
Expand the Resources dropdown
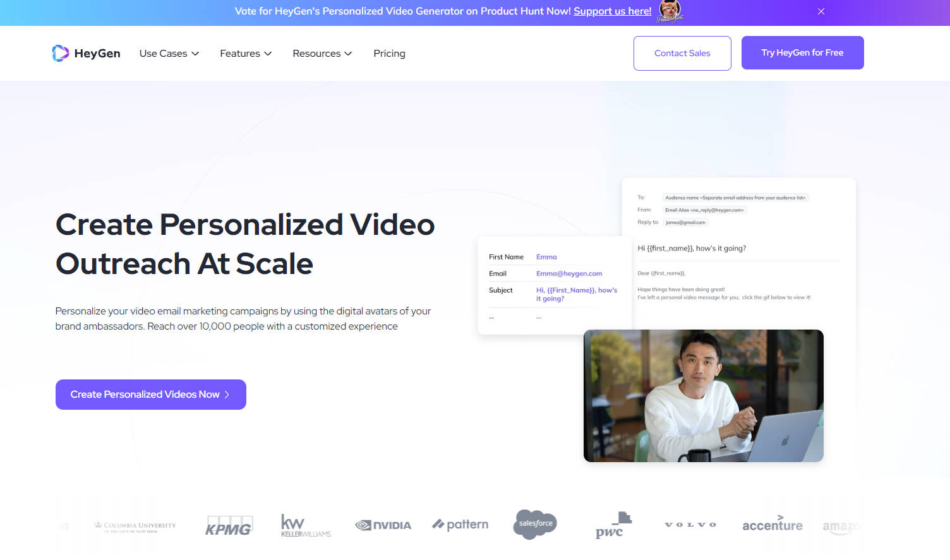click(322, 53)
